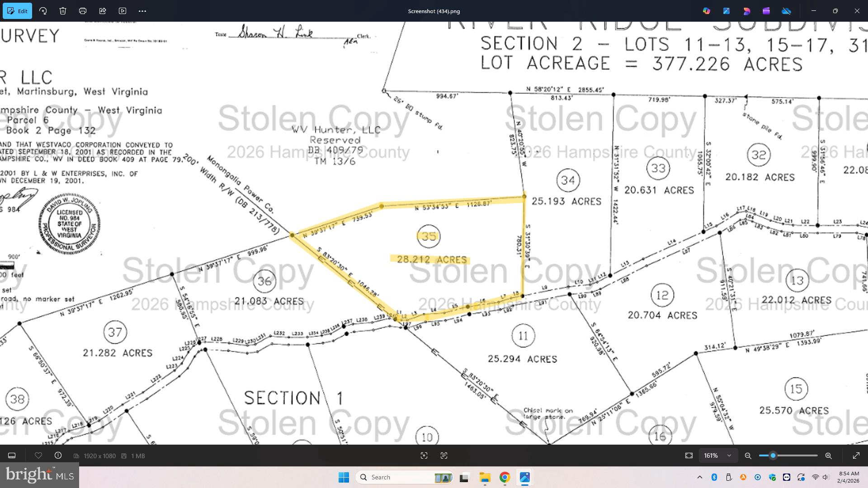Start slideshow with the play icon

(x=123, y=11)
